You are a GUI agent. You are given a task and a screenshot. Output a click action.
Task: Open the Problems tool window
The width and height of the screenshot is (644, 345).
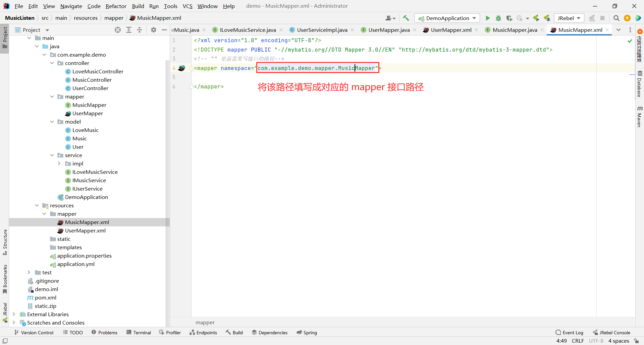pyautogui.click(x=104, y=332)
